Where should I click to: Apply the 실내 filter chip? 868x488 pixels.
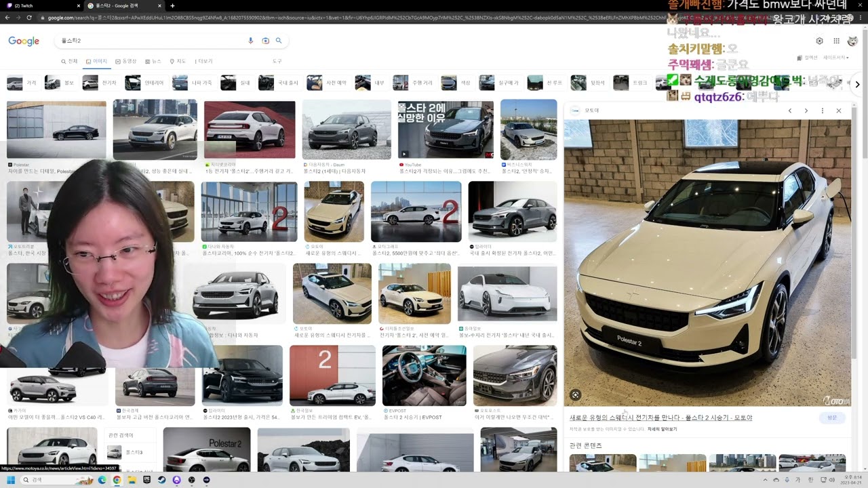tap(237, 83)
